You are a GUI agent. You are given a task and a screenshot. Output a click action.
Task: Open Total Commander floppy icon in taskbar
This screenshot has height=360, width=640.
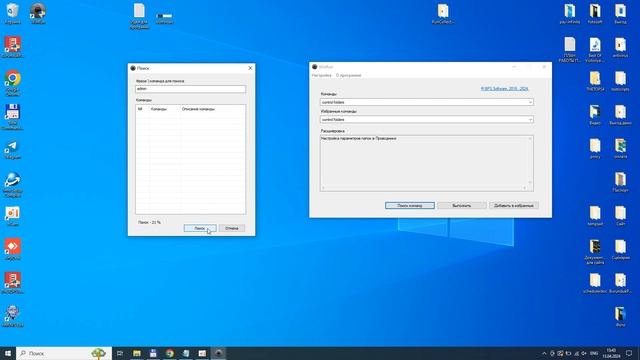[x=153, y=353]
